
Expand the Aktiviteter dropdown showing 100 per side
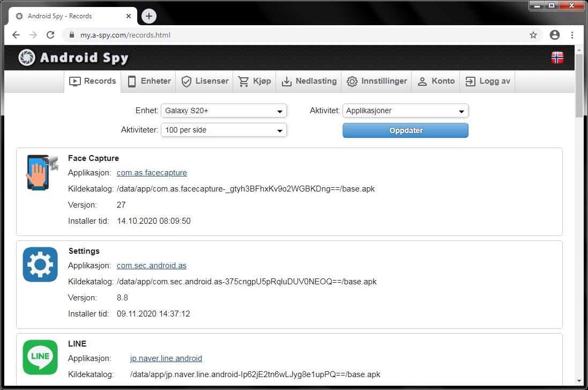[224, 130]
